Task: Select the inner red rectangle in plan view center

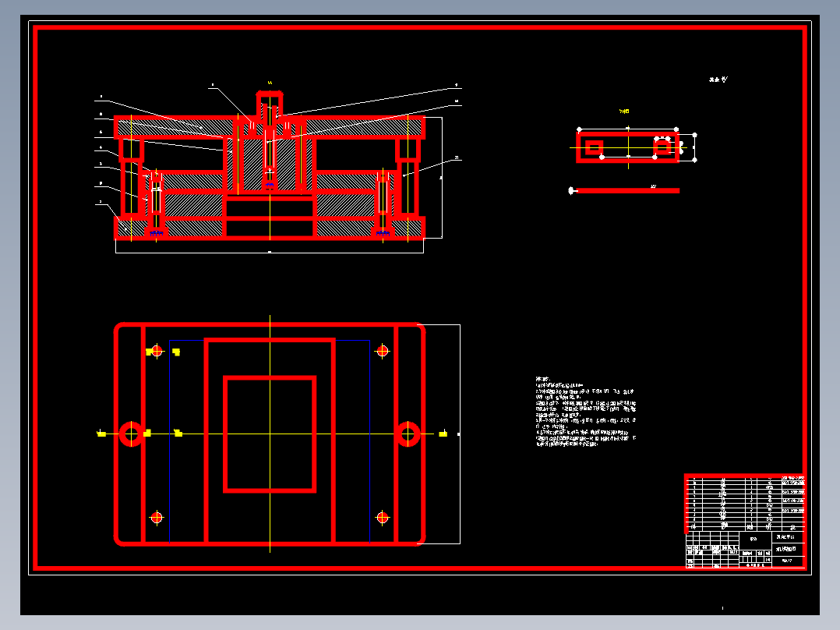Action: [x=270, y=434]
